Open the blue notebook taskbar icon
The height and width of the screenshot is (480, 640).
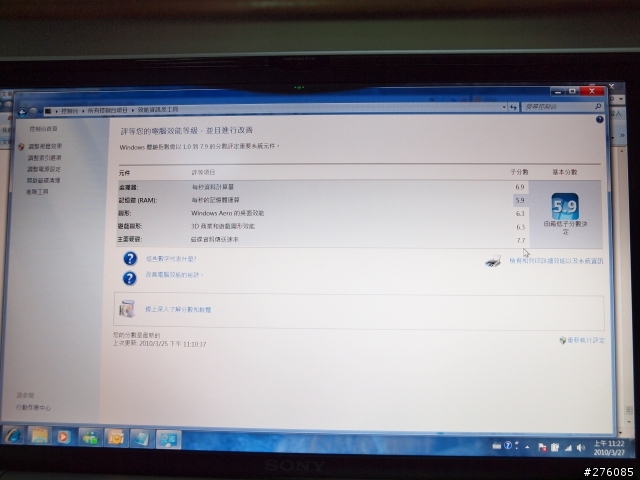click(142, 439)
